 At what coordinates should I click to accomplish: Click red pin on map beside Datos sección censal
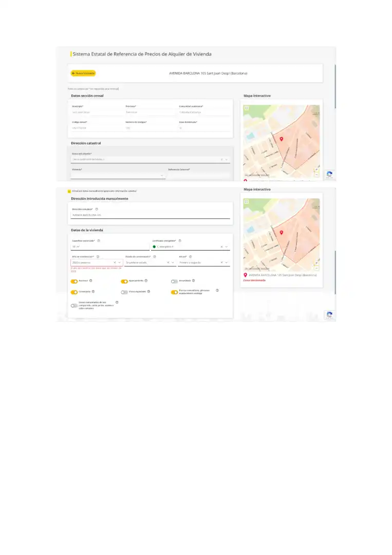coord(282,139)
